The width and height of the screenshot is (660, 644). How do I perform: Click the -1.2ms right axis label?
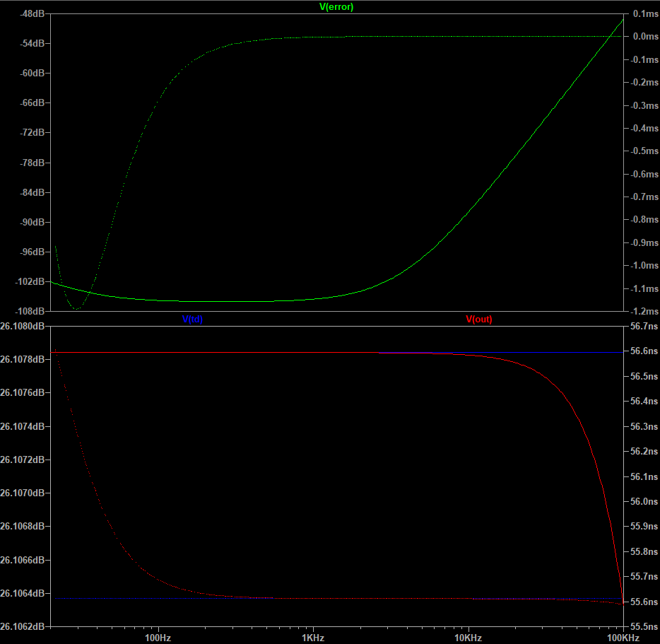pos(644,311)
